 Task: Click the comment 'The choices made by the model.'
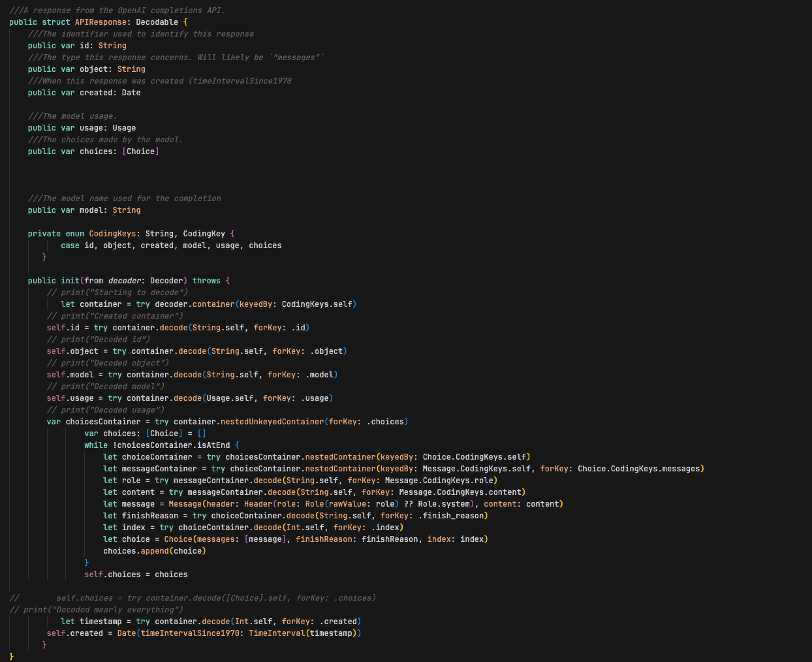coord(106,140)
